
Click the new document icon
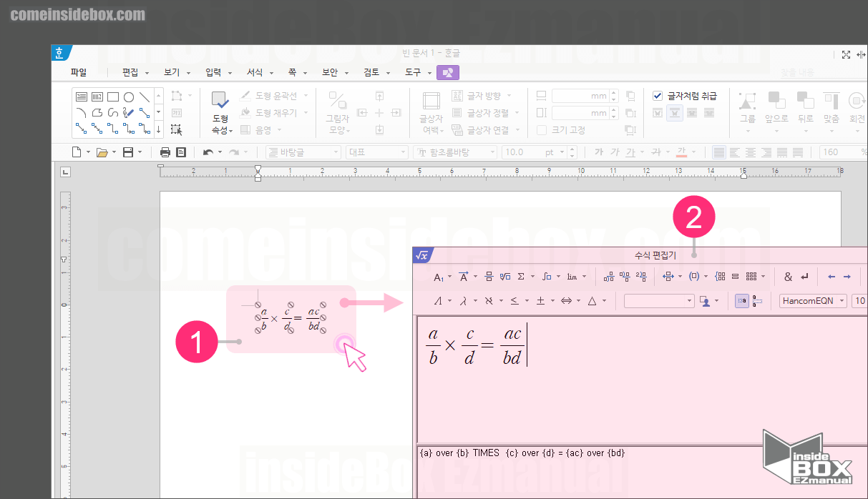[x=77, y=152]
